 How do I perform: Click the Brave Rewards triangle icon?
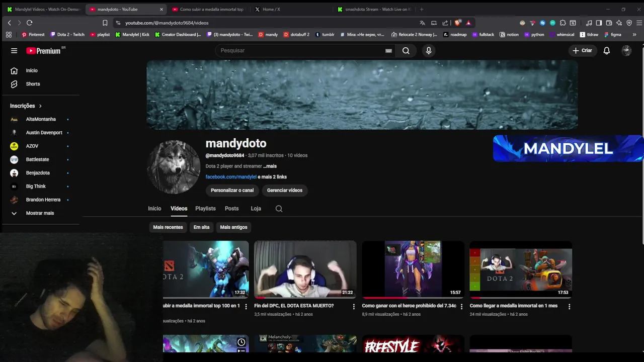pyautogui.click(x=468, y=23)
